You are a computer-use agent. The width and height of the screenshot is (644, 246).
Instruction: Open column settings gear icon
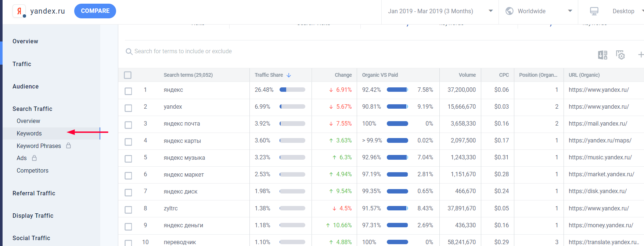[620, 55]
